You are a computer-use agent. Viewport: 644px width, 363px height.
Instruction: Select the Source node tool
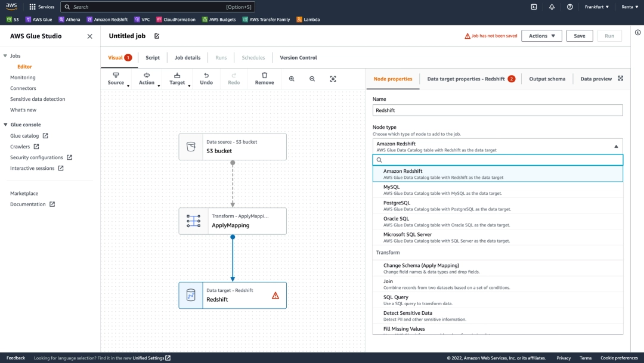(x=116, y=78)
